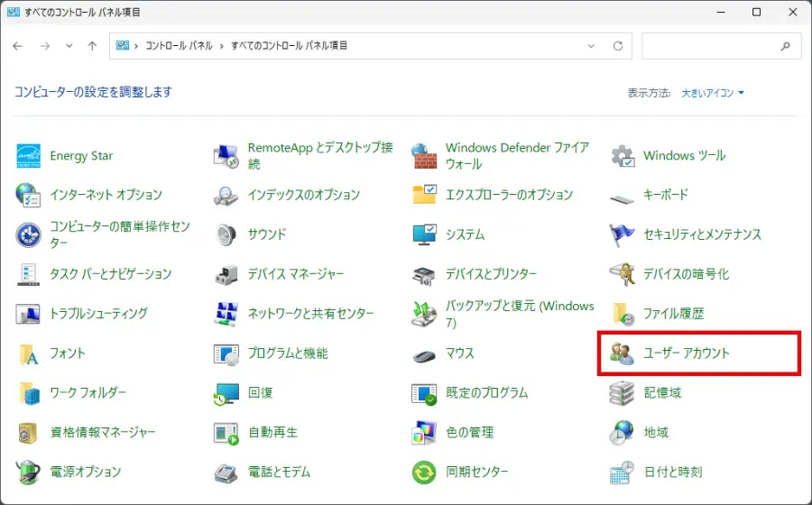Open the 色の管理 color icon

point(424,432)
